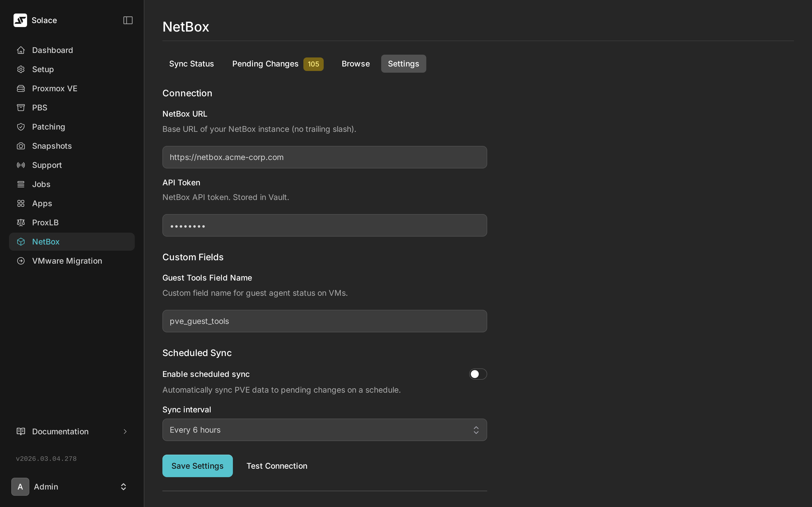Image resolution: width=812 pixels, height=507 pixels.
Task: Open the Setup gear in the sidebar
Action: (21, 69)
